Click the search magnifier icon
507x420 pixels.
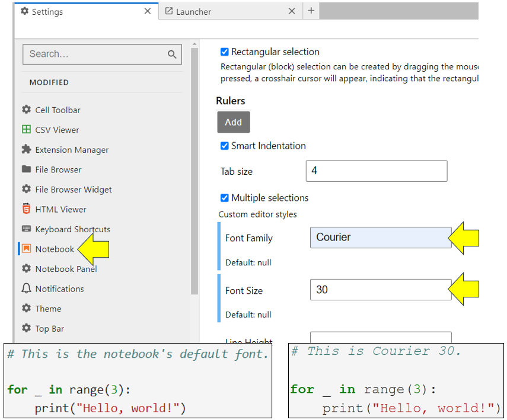click(x=172, y=54)
